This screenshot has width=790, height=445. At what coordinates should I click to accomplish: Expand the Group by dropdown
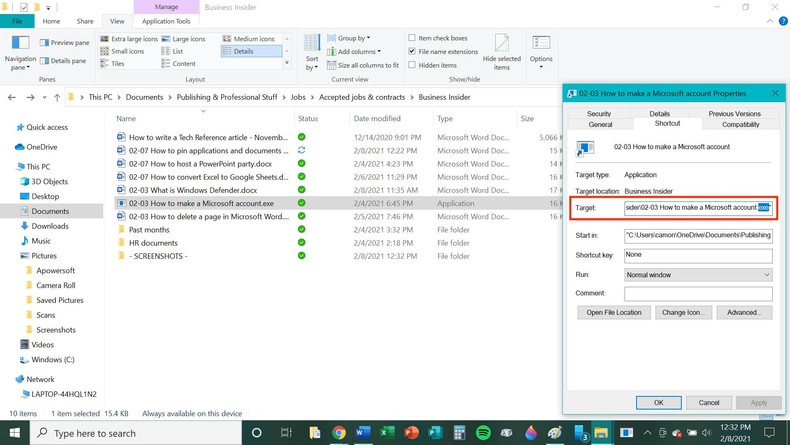[353, 38]
